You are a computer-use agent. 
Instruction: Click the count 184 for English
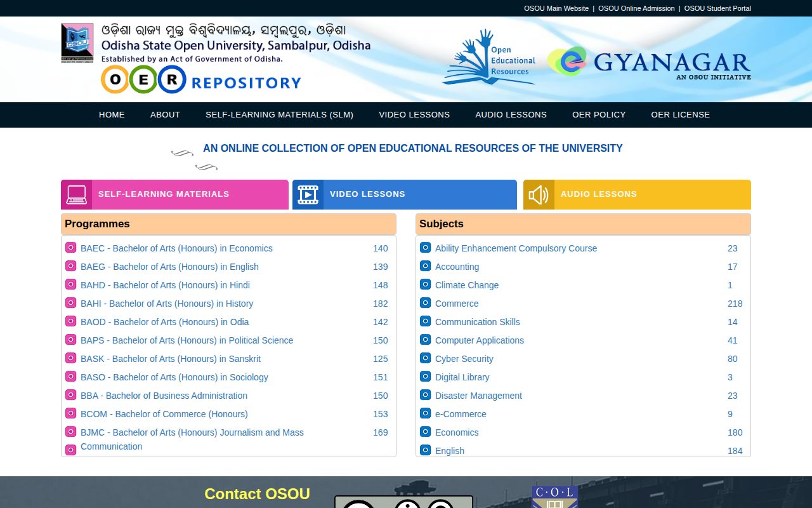tap(735, 451)
